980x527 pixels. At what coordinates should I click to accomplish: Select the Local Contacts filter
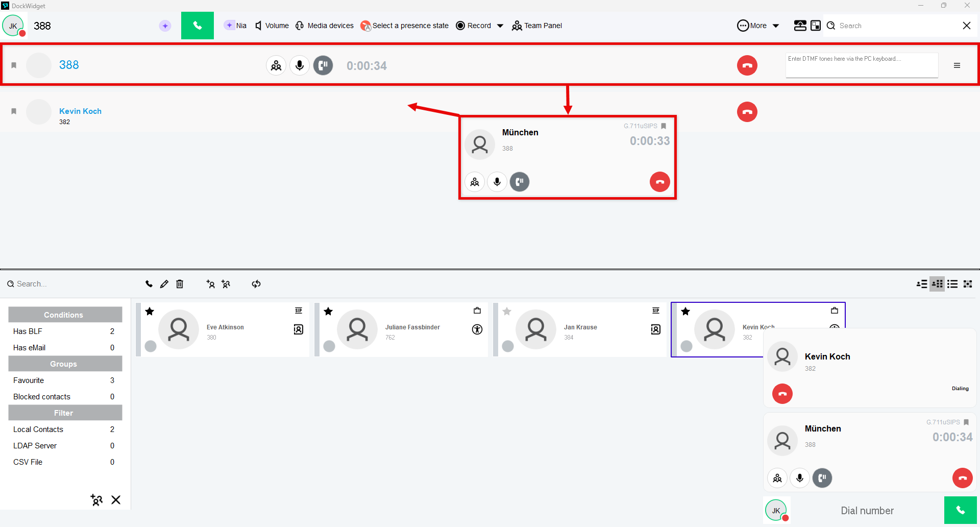click(65, 429)
